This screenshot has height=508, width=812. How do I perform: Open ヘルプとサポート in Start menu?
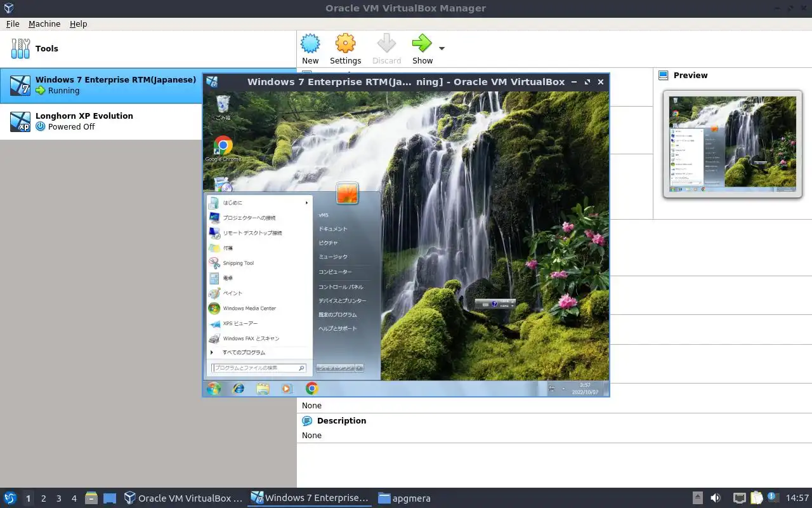(x=337, y=329)
